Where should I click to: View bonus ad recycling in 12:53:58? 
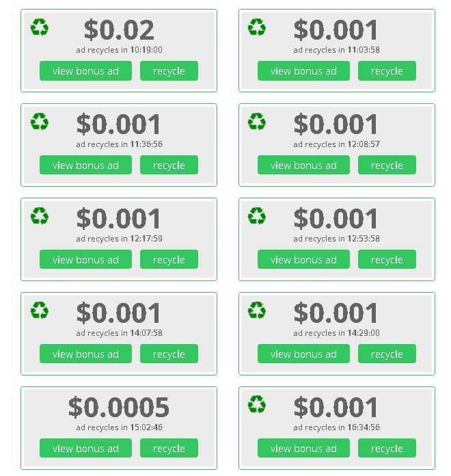click(303, 260)
